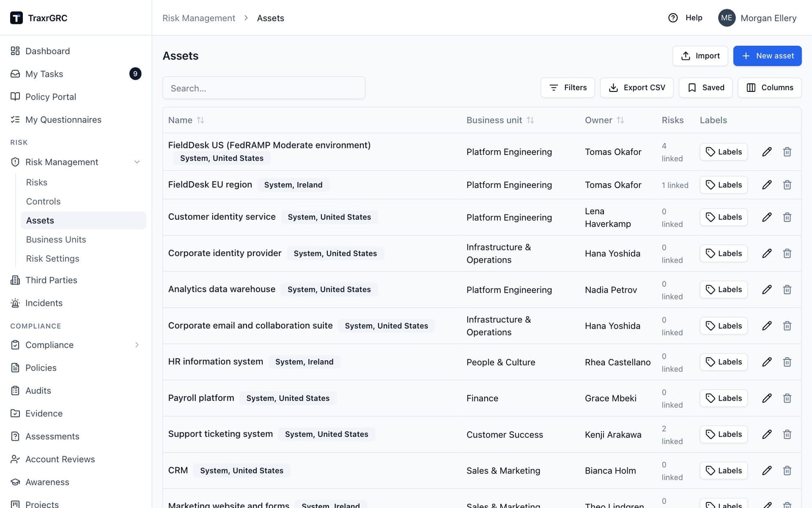Open Labels for HR information system
This screenshot has width=812, height=508.
pyautogui.click(x=724, y=362)
